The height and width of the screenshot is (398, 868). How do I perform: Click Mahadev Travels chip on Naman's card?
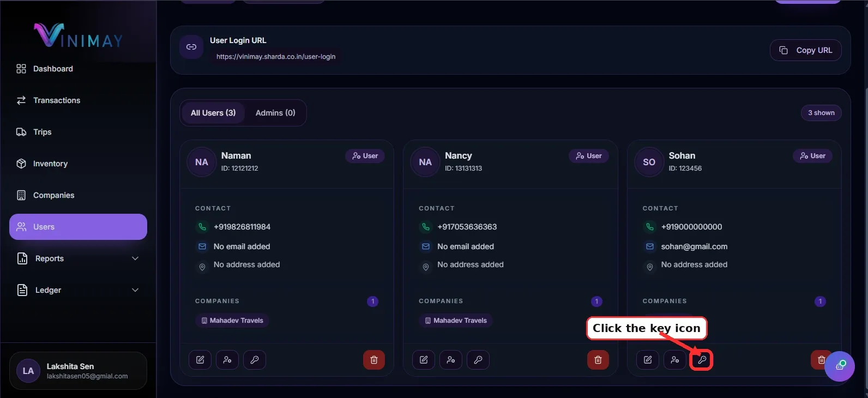tap(232, 321)
